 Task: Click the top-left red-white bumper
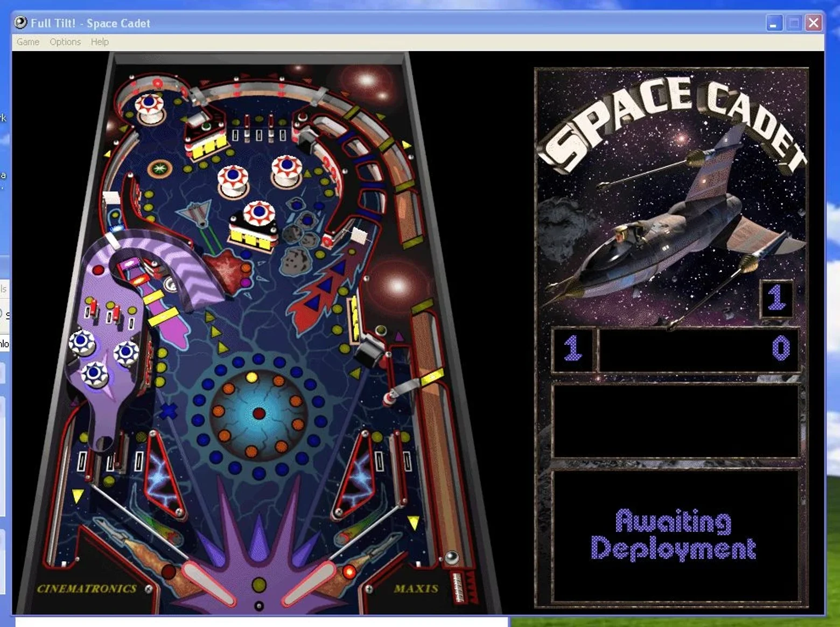(x=149, y=107)
